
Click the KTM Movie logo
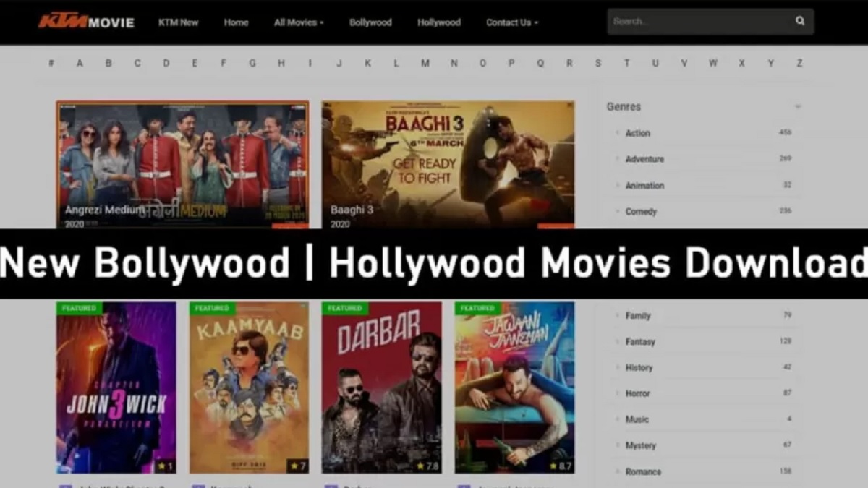coord(86,22)
